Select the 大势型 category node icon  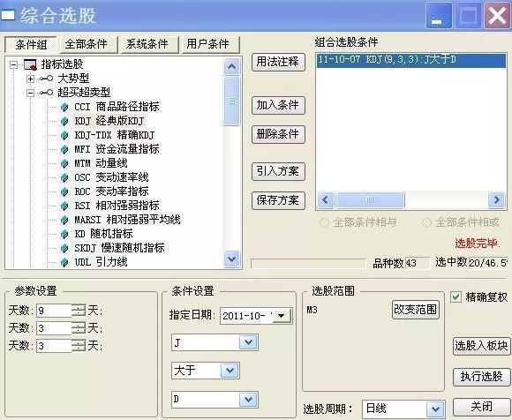[46, 79]
